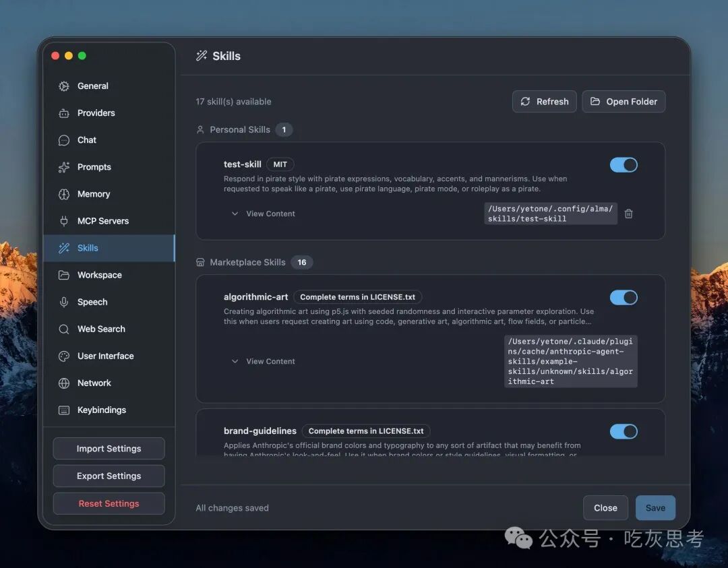
Task: Click the MIT license badge
Action: coord(280,164)
